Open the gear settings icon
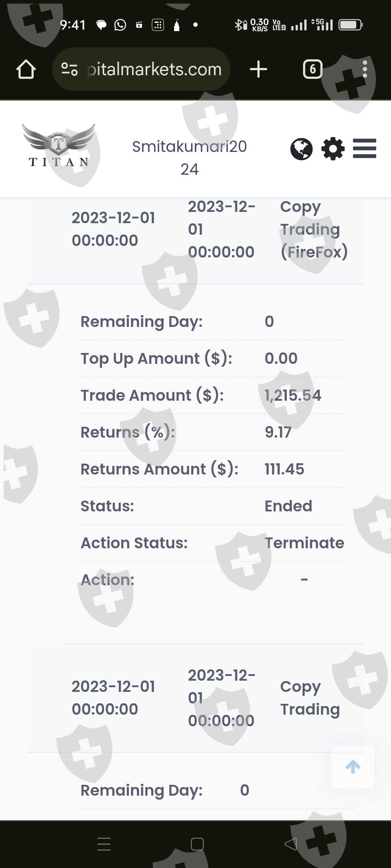 (333, 149)
